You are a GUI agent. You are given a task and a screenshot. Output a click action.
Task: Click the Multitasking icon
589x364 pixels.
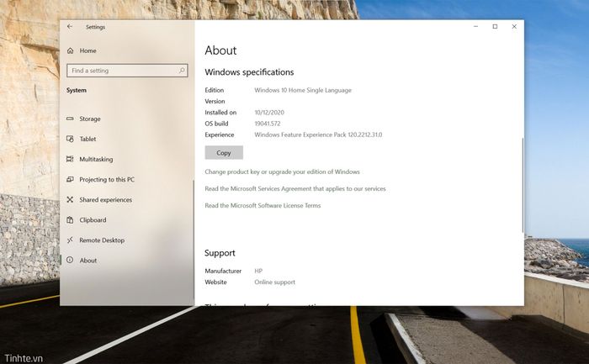tap(70, 159)
